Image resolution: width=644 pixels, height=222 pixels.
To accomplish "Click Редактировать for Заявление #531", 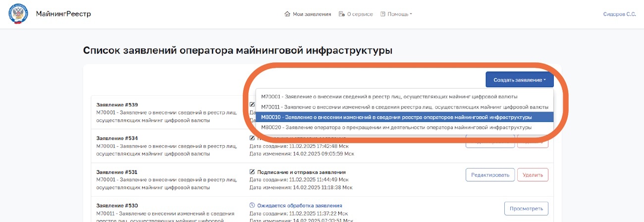I will [x=489, y=175].
